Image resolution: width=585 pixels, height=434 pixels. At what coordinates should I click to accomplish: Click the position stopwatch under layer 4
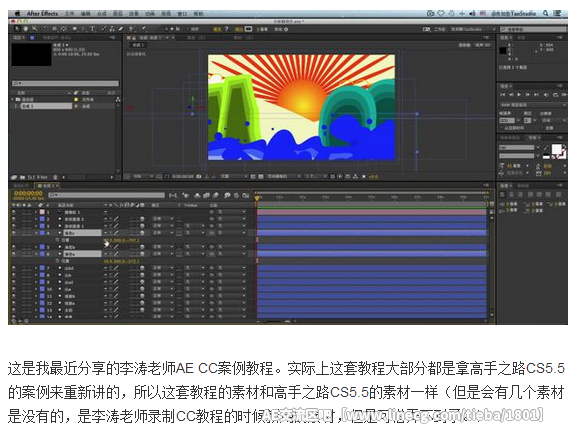click(x=57, y=240)
